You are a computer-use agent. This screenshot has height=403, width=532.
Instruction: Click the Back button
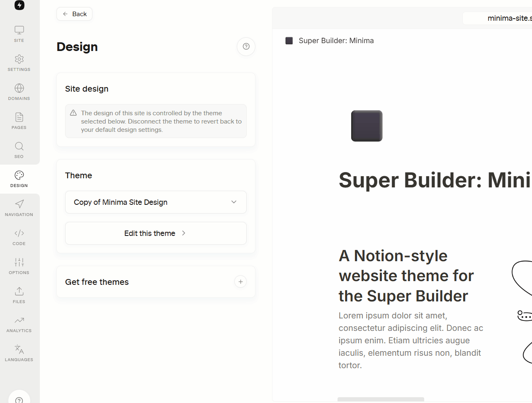tap(74, 14)
